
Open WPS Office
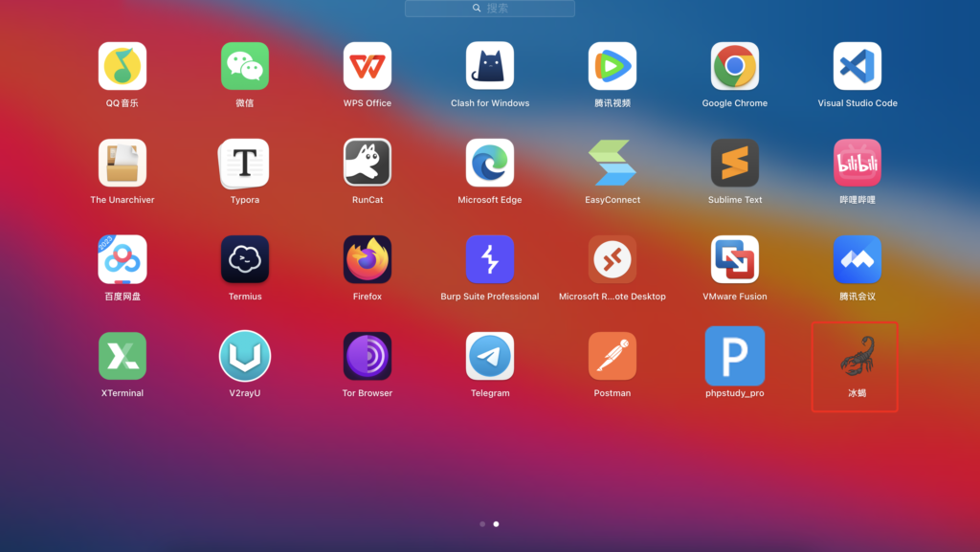point(367,66)
